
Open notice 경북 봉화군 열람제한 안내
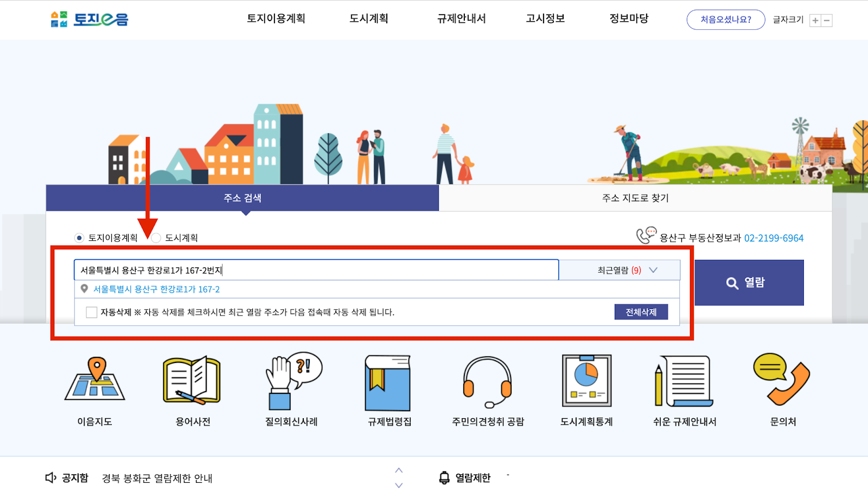157,478
